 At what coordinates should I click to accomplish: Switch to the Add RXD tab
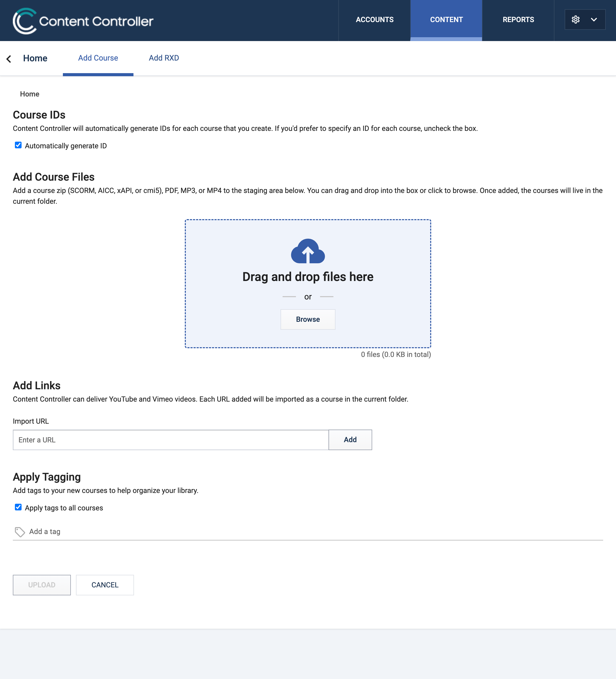tap(164, 58)
